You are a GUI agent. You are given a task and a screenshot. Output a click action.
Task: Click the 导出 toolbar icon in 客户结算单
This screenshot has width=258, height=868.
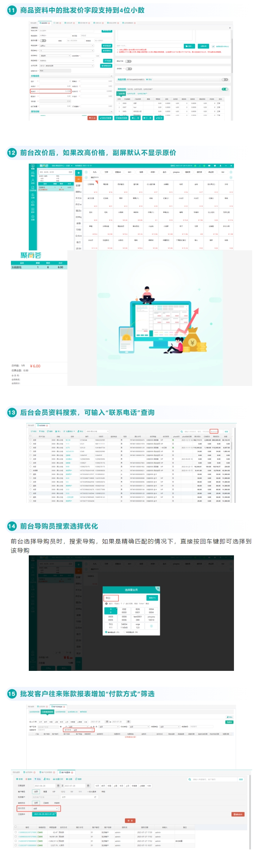coord(47,779)
